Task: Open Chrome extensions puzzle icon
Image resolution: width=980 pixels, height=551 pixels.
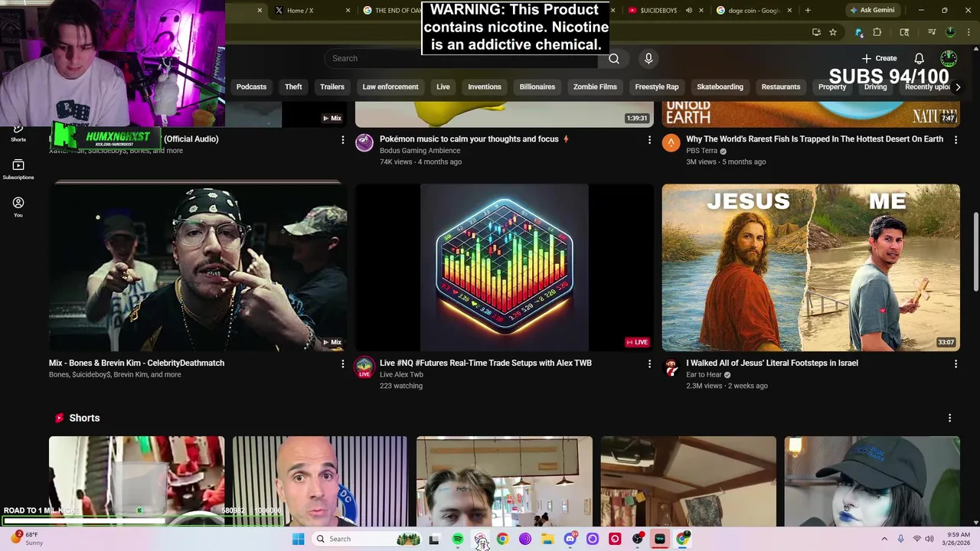Action: coord(877,32)
